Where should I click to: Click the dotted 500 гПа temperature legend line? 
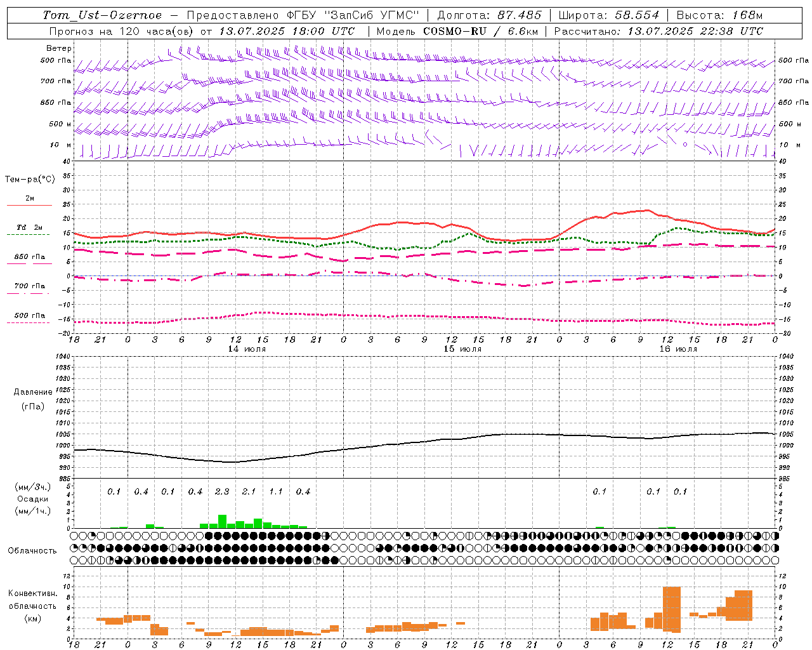28,323
